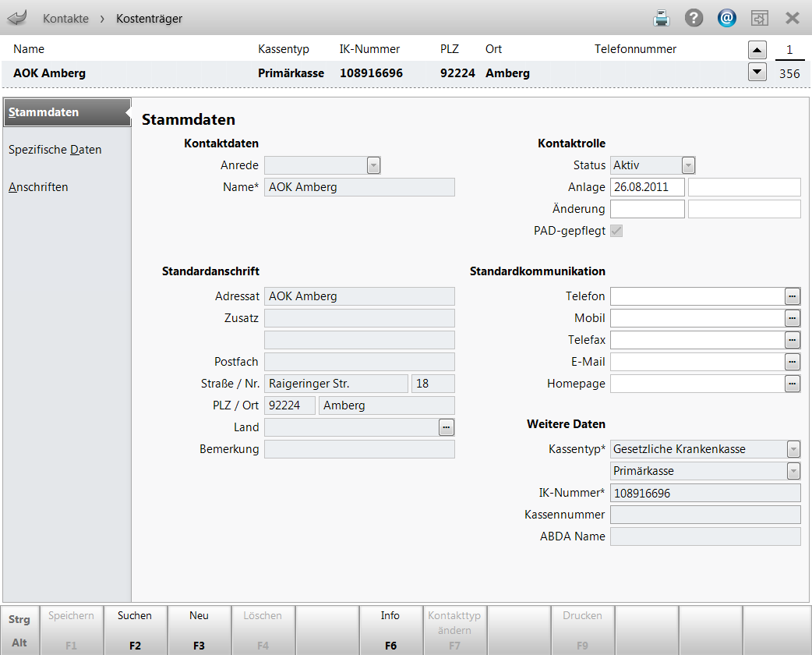Click the Adressat input field
The width and height of the screenshot is (812, 655).
(x=359, y=296)
